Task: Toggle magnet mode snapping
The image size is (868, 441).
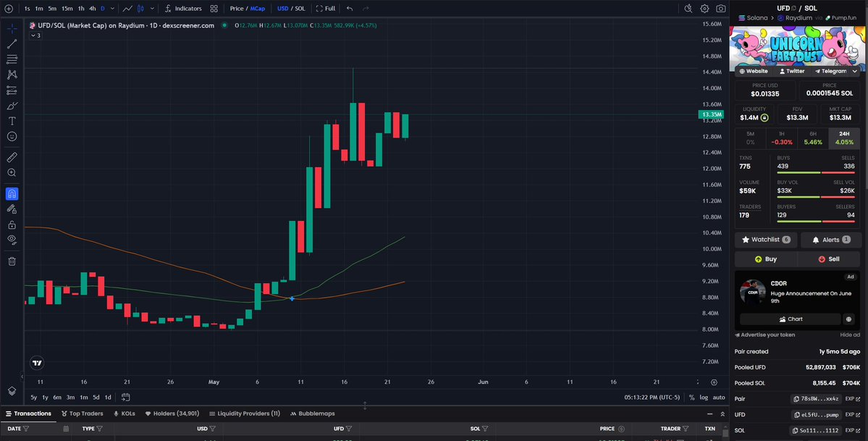Action: click(x=12, y=194)
